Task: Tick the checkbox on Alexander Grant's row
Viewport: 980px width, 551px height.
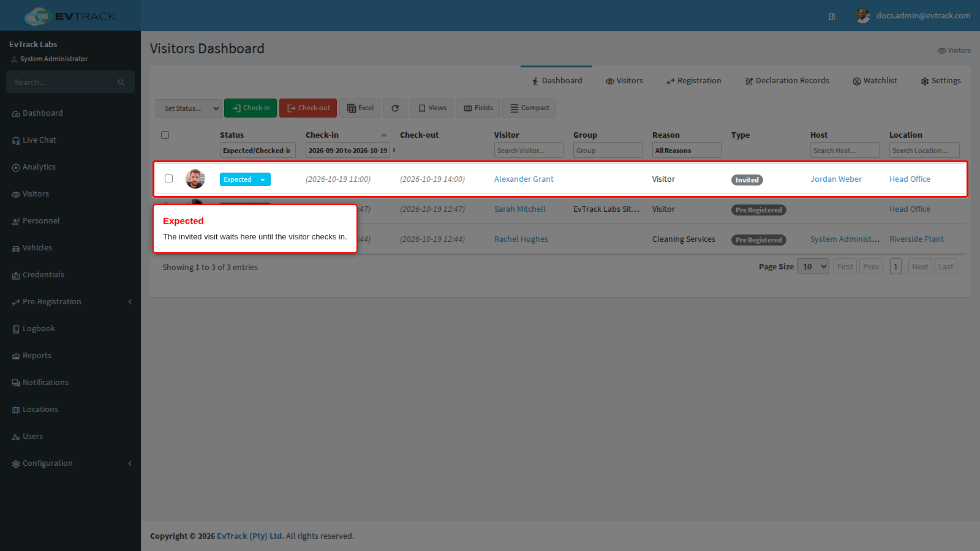Action: point(168,179)
